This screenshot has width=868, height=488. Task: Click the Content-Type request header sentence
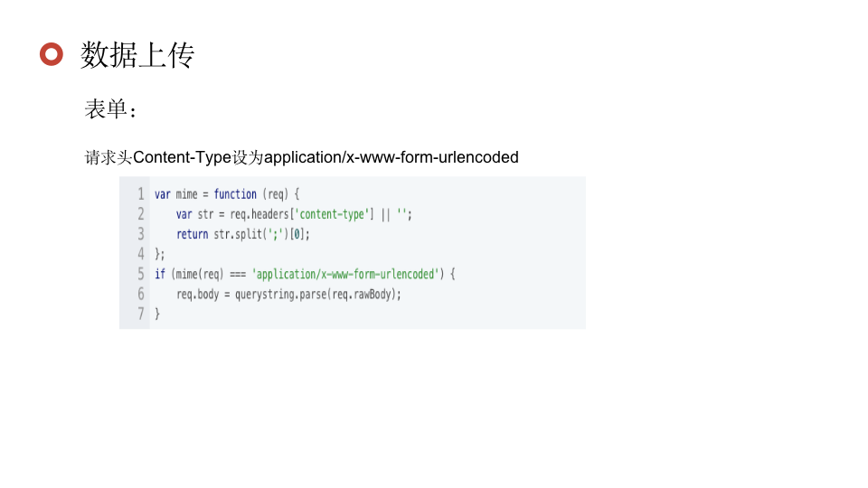pyautogui.click(x=301, y=157)
